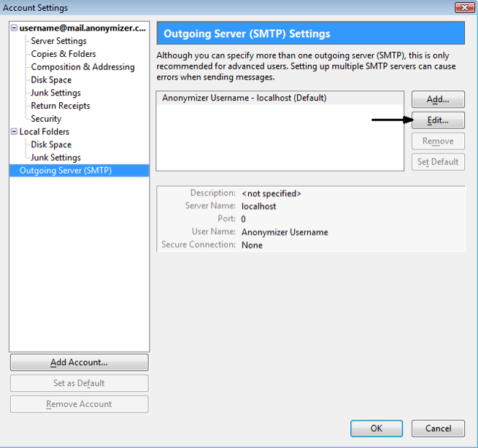
Task: Click the Add Account... button
Action: [79, 362]
